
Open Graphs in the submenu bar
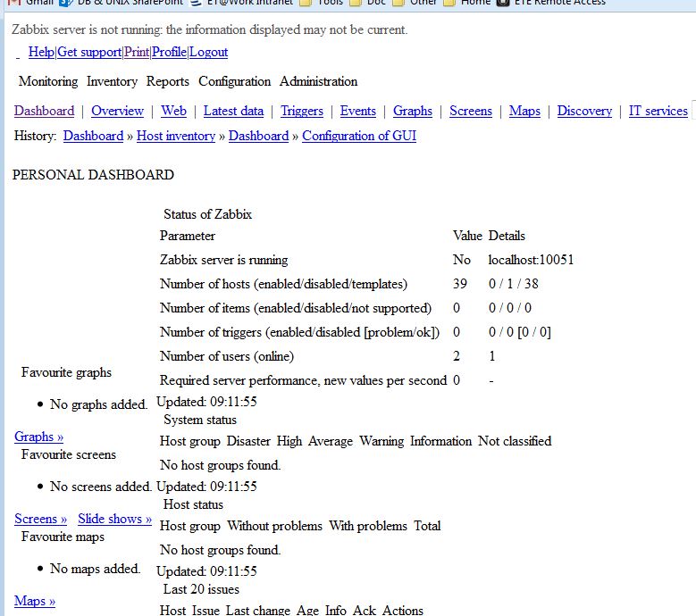click(x=413, y=111)
